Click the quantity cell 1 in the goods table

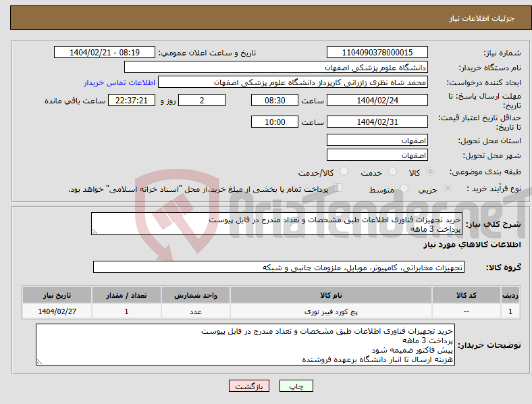126,311
